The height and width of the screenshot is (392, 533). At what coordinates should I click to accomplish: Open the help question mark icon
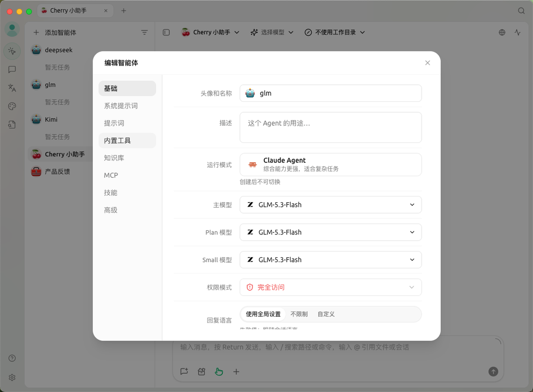pos(12,358)
